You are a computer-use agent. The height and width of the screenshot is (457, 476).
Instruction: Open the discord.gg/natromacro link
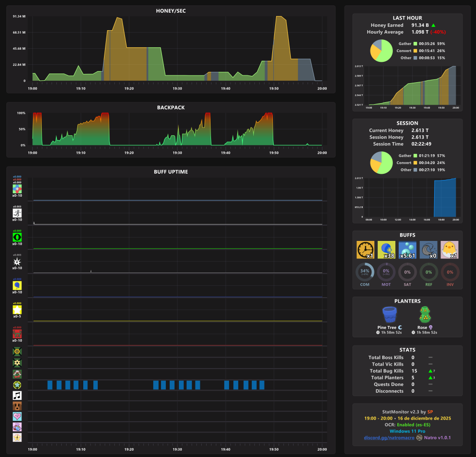[x=389, y=438]
